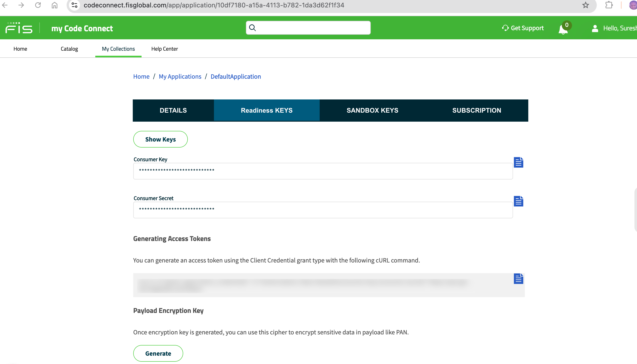This screenshot has width=637, height=364.
Task: Open the SUBSCRIPTION tab
Action: pyautogui.click(x=476, y=110)
